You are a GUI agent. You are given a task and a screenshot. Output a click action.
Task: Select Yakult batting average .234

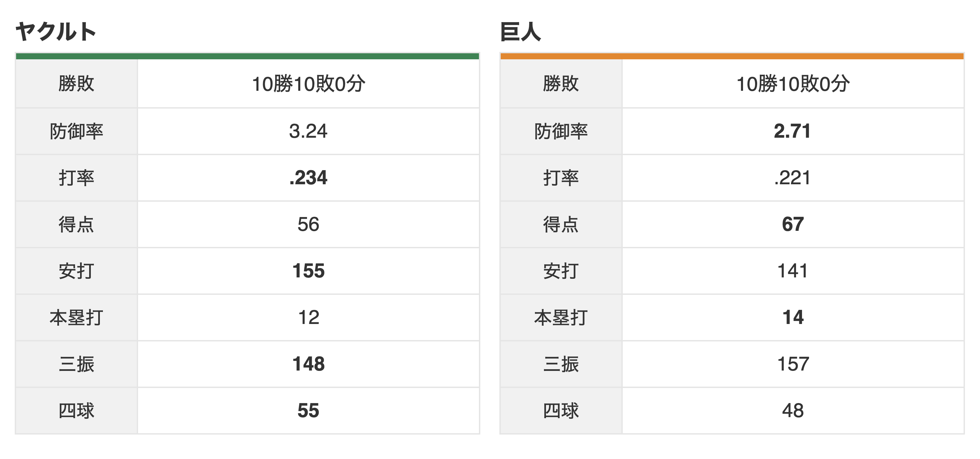tap(308, 178)
